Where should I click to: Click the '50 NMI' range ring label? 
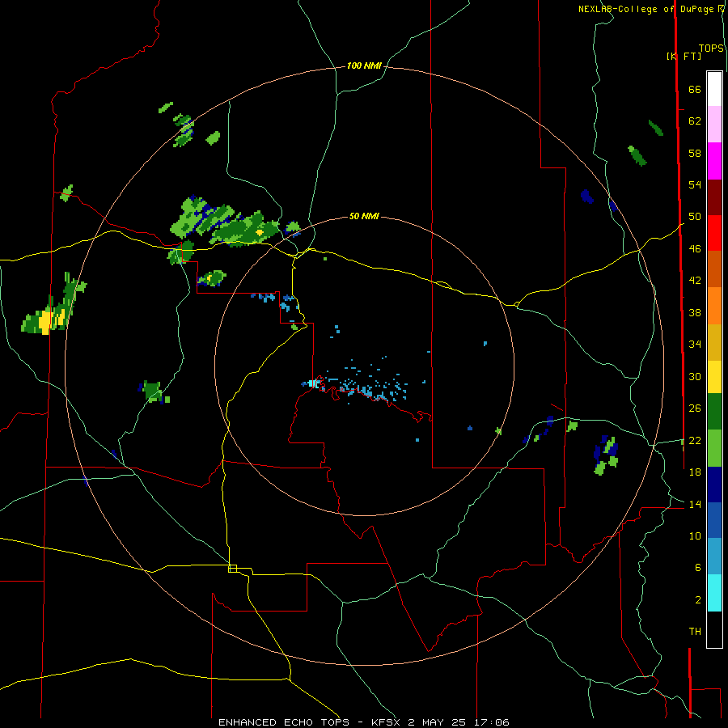[x=364, y=216]
